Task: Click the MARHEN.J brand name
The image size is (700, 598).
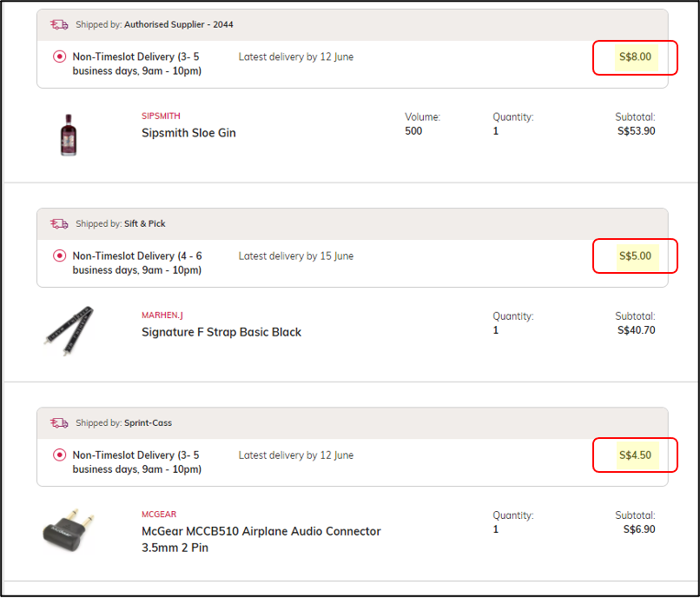Action: (x=162, y=315)
